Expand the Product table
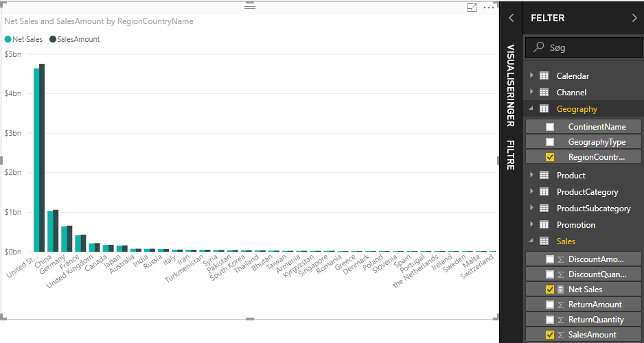The width and height of the screenshot is (644, 343). click(531, 176)
